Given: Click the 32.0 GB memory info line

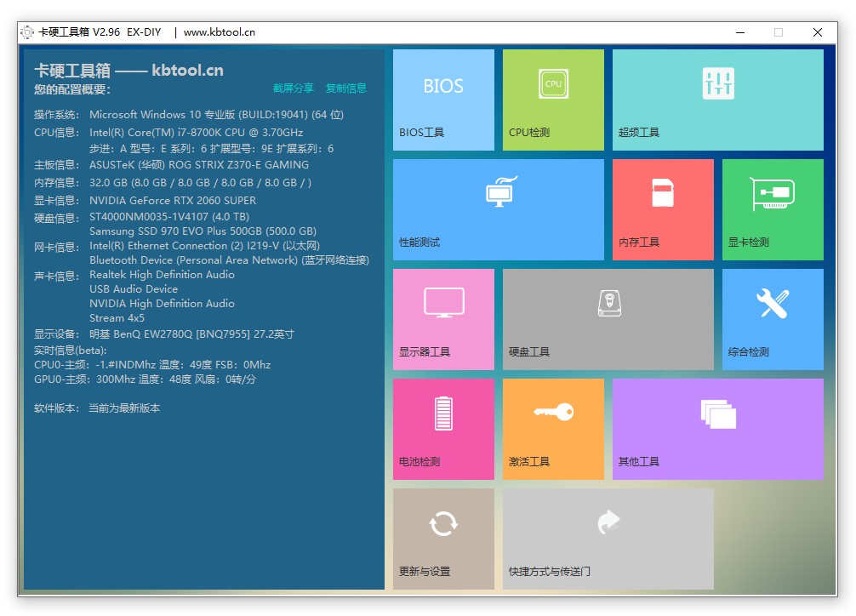Looking at the screenshot, I should [x=200, y=182].
